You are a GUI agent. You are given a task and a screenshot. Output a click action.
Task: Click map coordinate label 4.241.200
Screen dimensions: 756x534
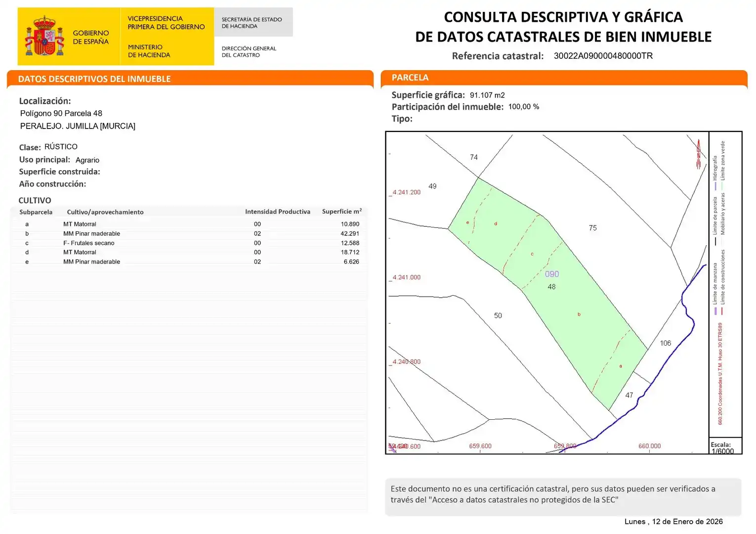pyautogui.click(x=406, y=192)
